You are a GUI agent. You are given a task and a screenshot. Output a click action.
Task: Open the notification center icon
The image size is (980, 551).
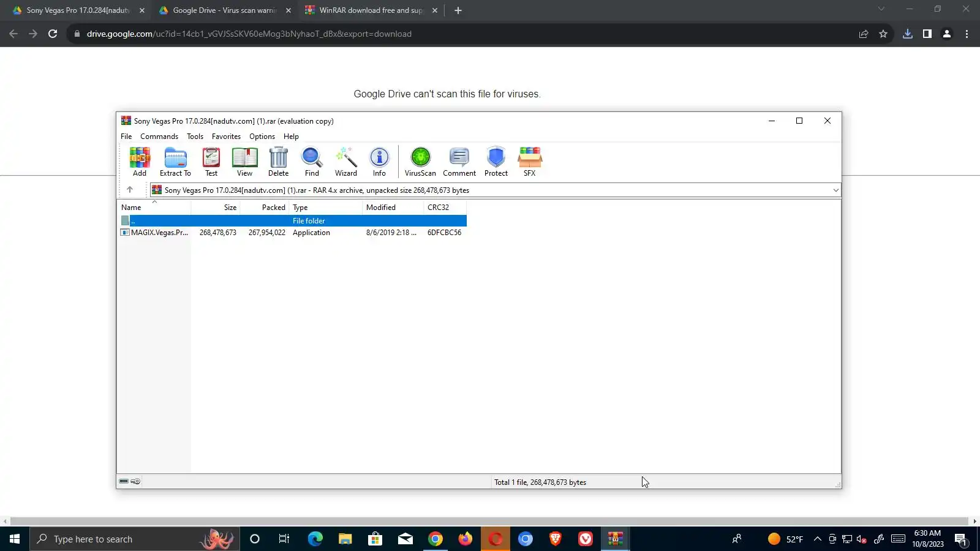click(x=960, y=539)
